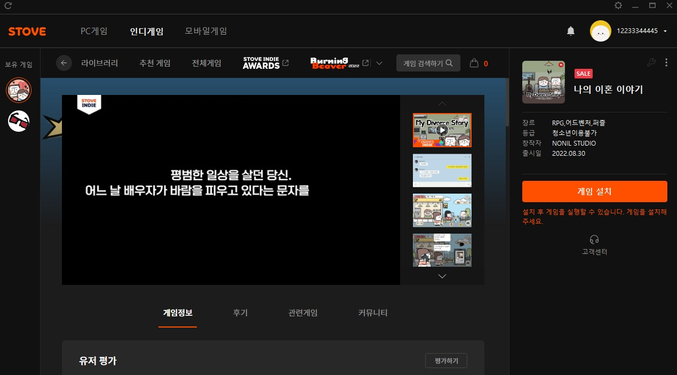This screenshot has width=677, height=375.
Task: Select the town street screenshot thumbnail
Action: point(442,211)
